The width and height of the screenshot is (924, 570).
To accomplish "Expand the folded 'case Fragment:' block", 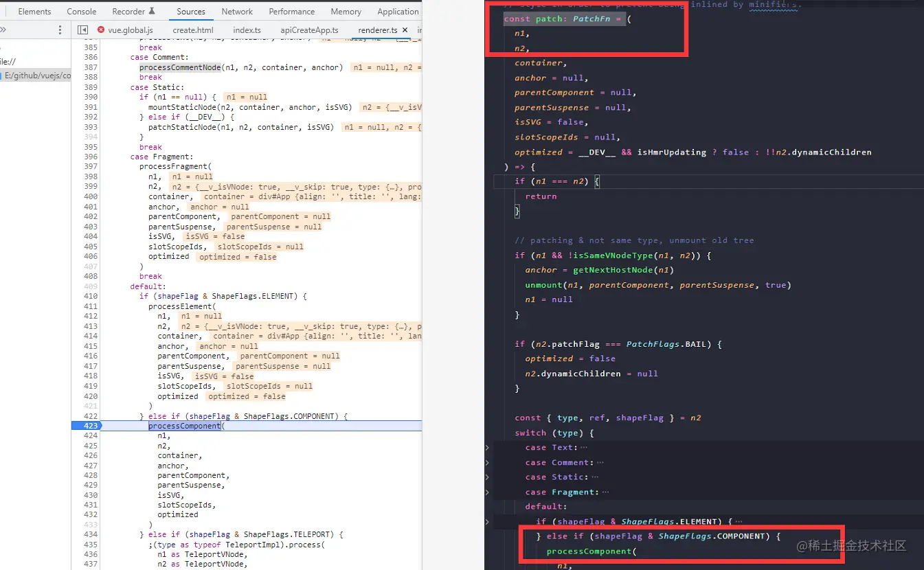I will coord(488,492).
